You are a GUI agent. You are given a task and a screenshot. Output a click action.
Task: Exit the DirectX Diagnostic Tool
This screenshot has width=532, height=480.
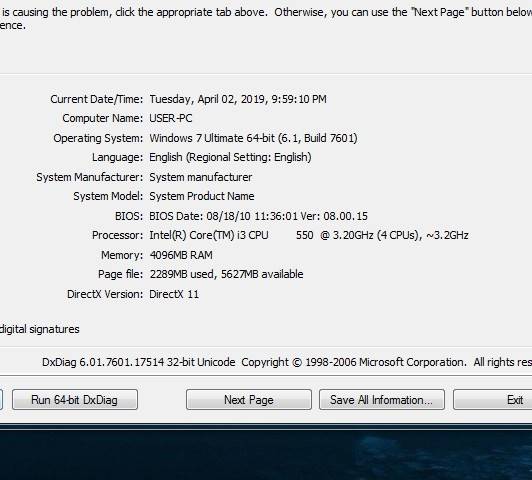493,400
